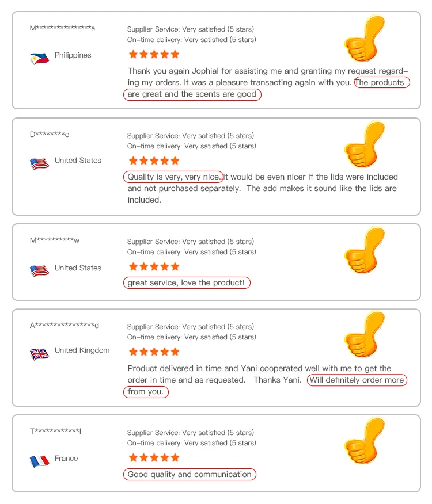Image resolution: width=432 pixels, height=504 pixels.
Task: Click circled 'Quality is very, very nice.' text
Action: [x=173, y=177]
